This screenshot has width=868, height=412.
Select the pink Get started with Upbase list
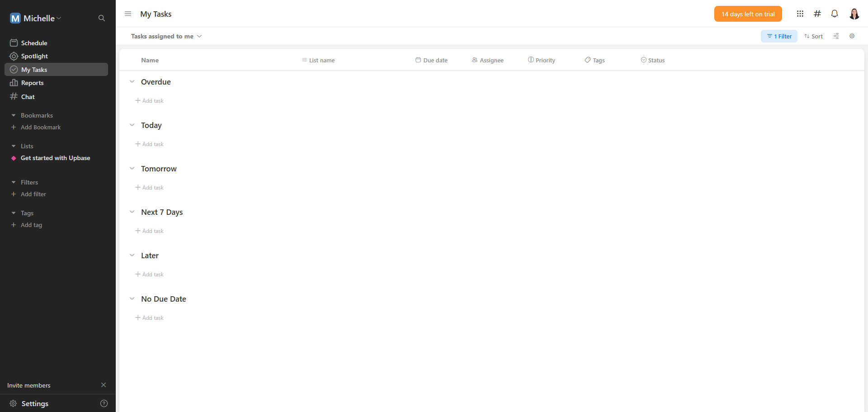coord(55,158)
